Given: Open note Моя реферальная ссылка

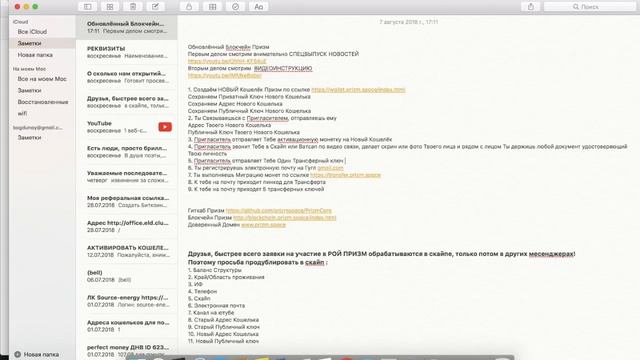Looking at the screenshot, I should (127, 201).
